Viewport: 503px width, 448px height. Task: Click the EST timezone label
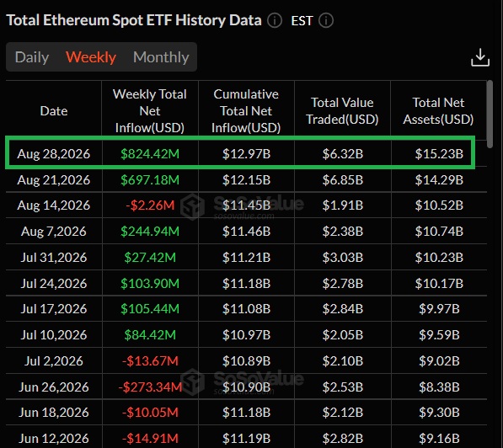[302, 21]
